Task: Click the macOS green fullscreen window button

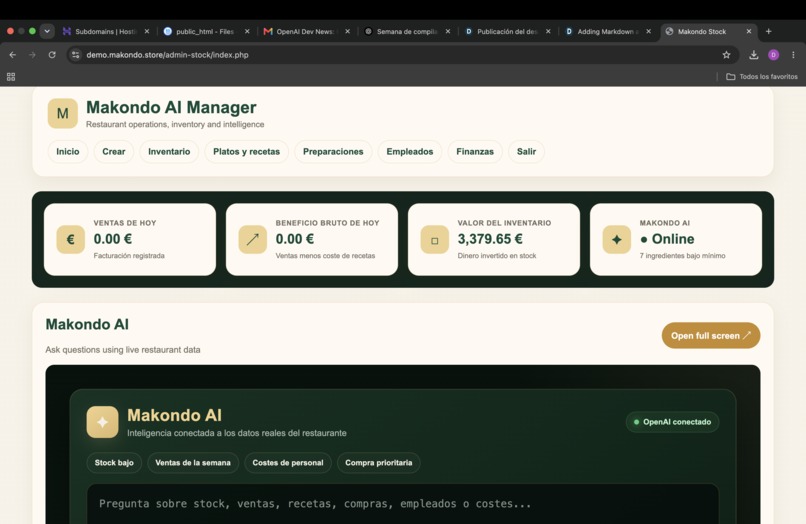Action: coord(32,31)
